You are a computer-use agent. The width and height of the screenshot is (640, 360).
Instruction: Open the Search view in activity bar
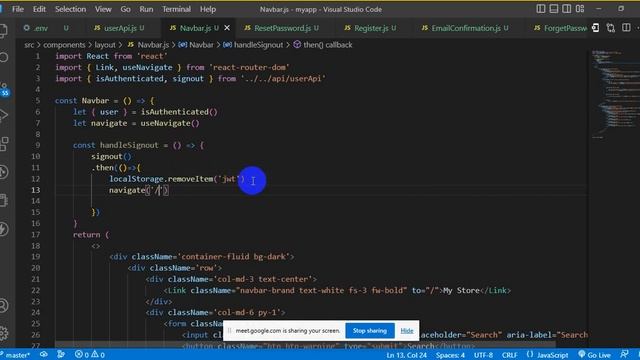(x=3, y=58)
